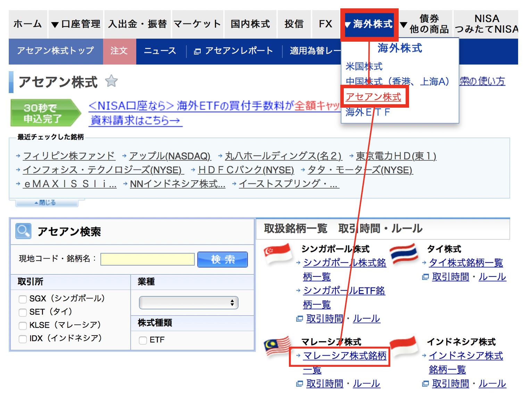
Task: Click new-window icon beside Thai 取引時間
Action: click(425, 277)
